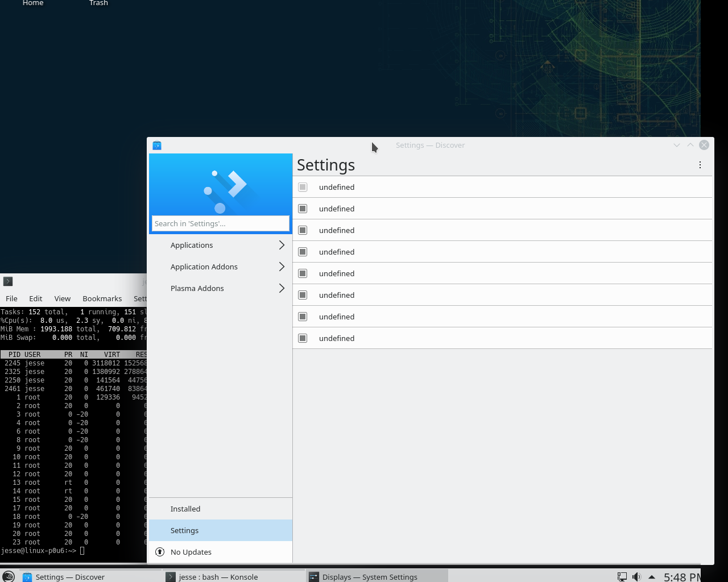Screen dimensions: 728x582
Task: Click the clock in the panel
Action: (682, 577)
